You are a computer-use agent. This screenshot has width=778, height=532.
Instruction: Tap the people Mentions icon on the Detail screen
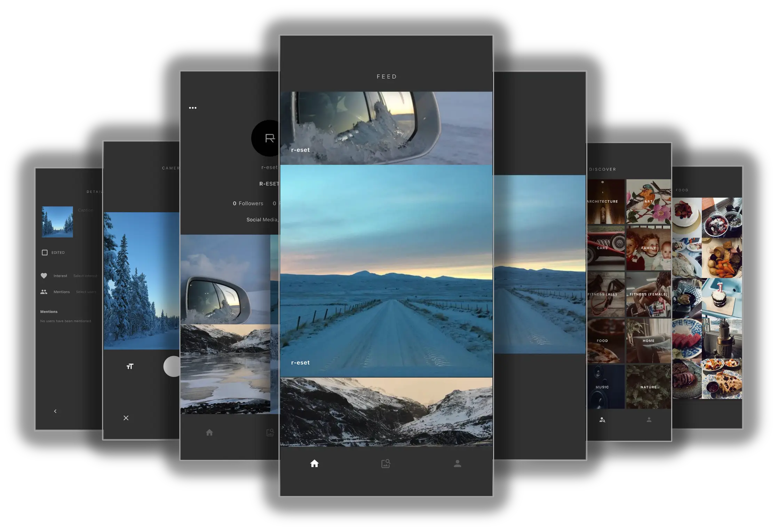pyautogui.click(x=44, y=292)
